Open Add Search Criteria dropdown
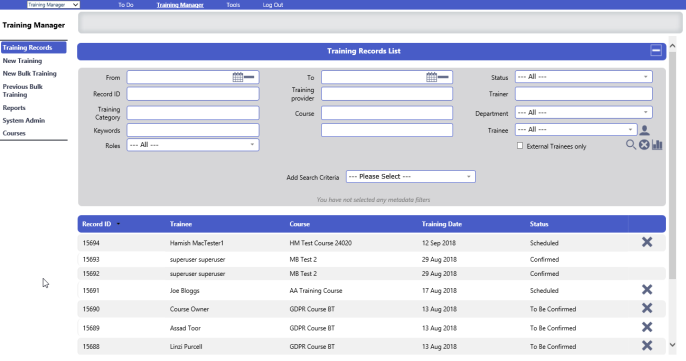Screen dimensions: 686x361 [410, 176]
